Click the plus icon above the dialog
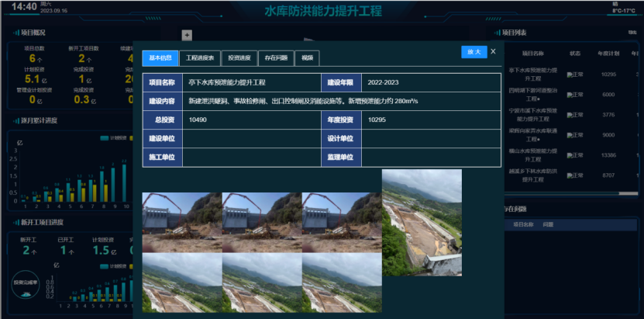The height and width of the screenshot is (319, 644). click(186, 35)
